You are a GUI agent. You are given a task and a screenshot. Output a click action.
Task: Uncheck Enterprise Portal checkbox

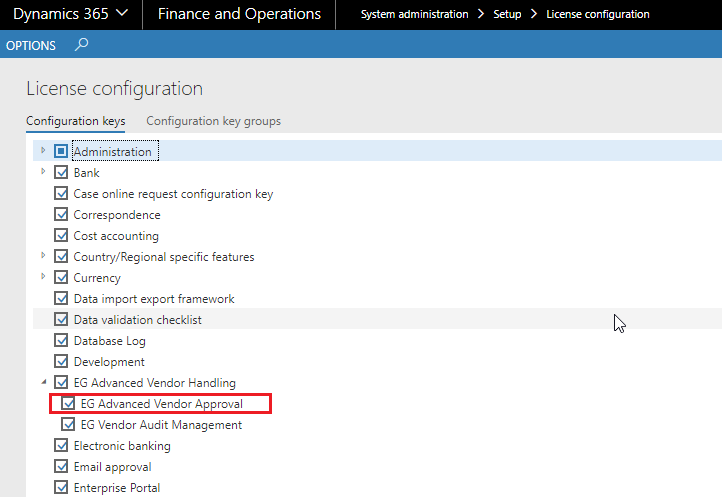click(x=61, y=487)
